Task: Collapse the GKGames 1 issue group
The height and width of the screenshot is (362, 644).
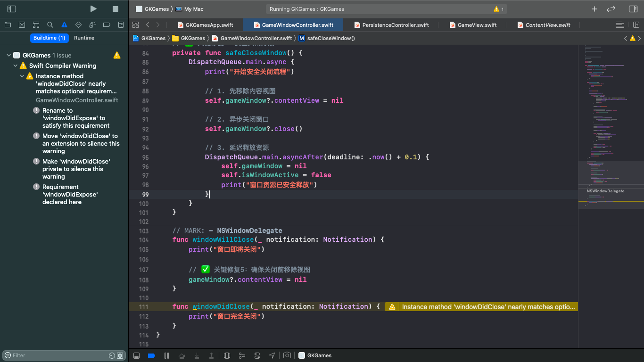Action: coord(8,55)
